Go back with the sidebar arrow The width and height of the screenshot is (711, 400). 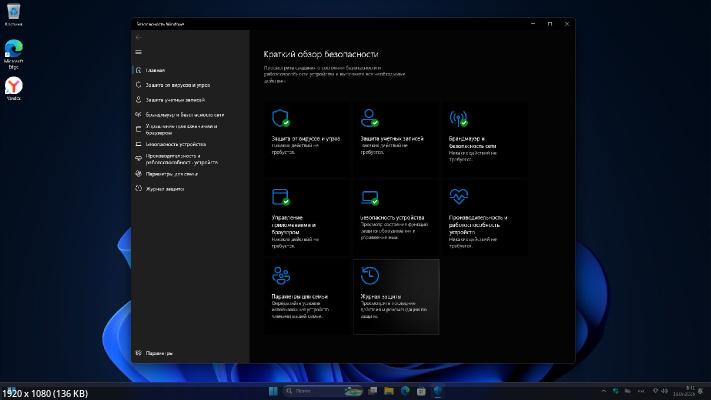tap(139, 37)
